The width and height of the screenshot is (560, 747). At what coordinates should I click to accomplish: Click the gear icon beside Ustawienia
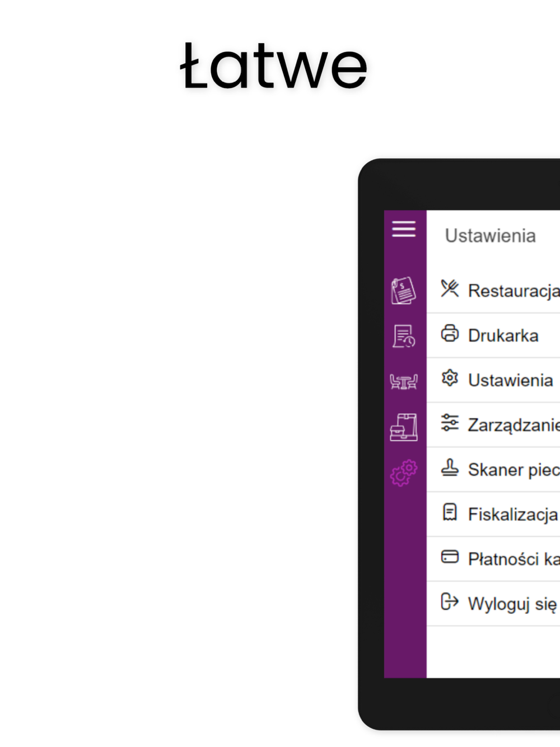(450, 379)
